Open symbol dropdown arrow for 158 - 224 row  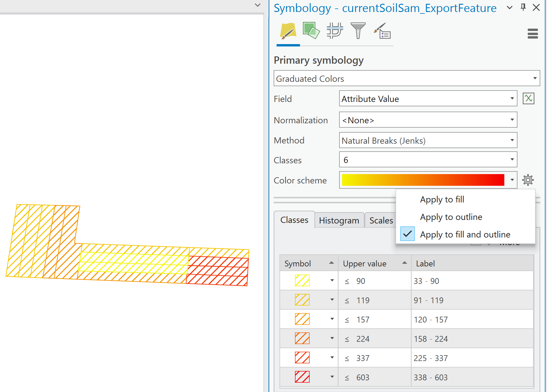coord(332,338)
